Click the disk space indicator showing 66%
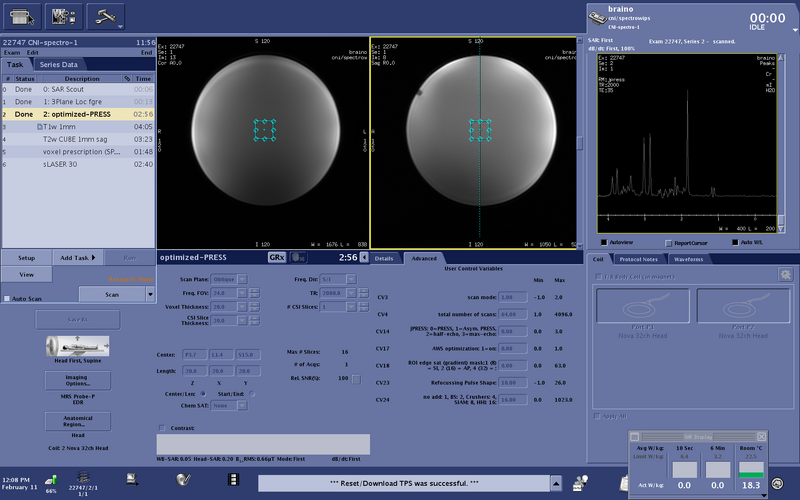800x500 pixels. 51,483
